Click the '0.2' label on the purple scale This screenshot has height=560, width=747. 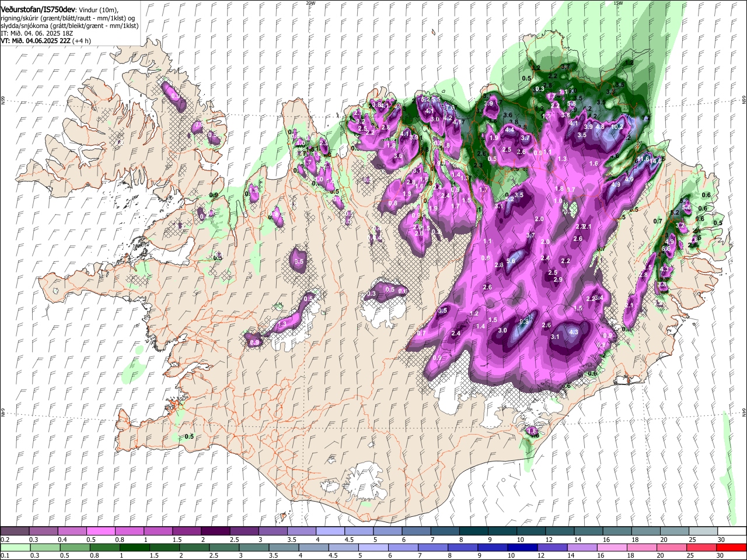click(5, 540)
